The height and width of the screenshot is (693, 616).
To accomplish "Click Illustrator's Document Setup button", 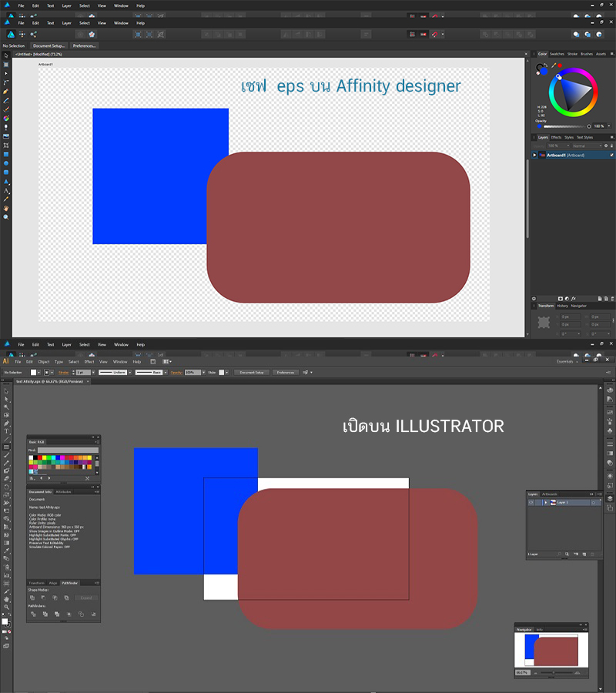I will tap(252, 373).
